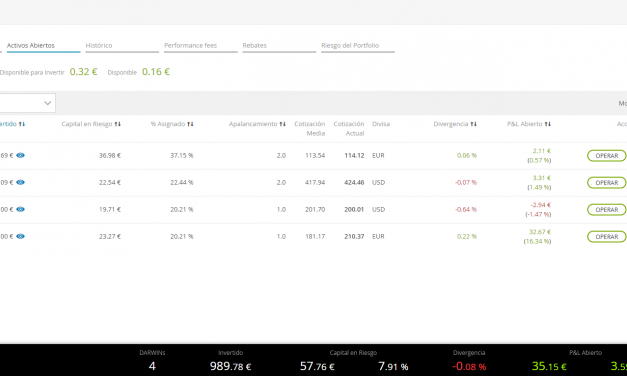627x376 pixels.
Task: Click OPERAR for the 424.46 USD row
Action: coord(607,183)
